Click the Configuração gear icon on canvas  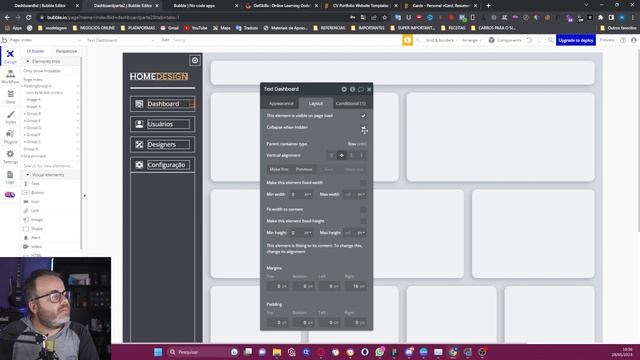(139, 165)
